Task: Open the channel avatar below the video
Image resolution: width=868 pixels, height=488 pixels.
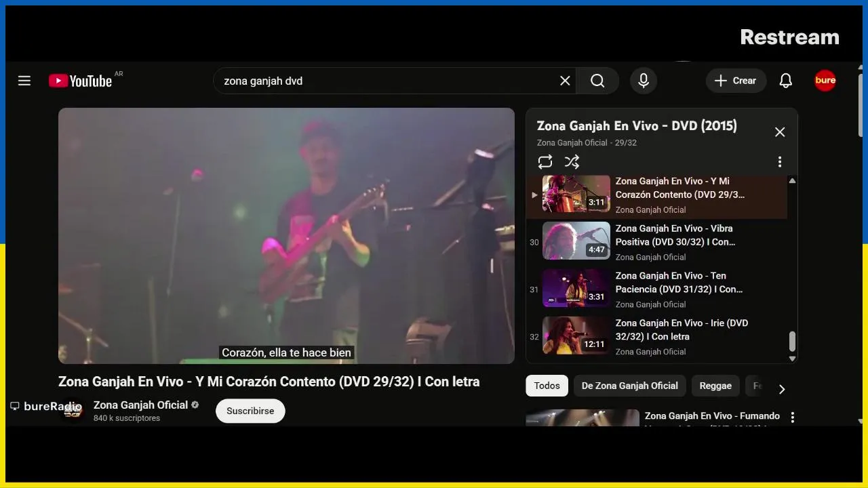Action: click(x=72, y=411)
